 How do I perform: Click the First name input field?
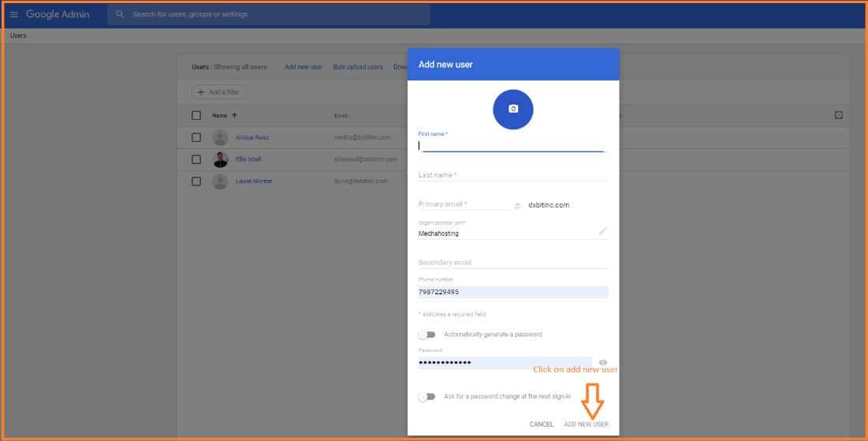click(x=511, y=145)
